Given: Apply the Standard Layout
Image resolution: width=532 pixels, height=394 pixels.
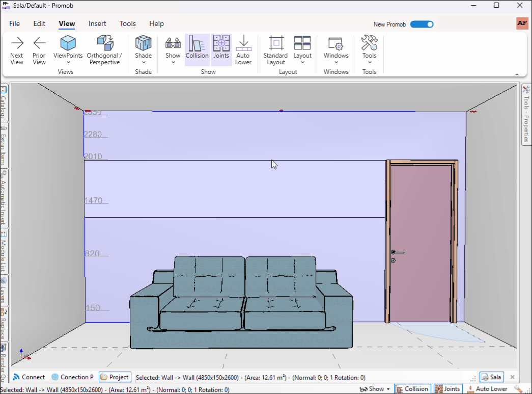Looking at the screenshot, I should (x=275, y=50).
